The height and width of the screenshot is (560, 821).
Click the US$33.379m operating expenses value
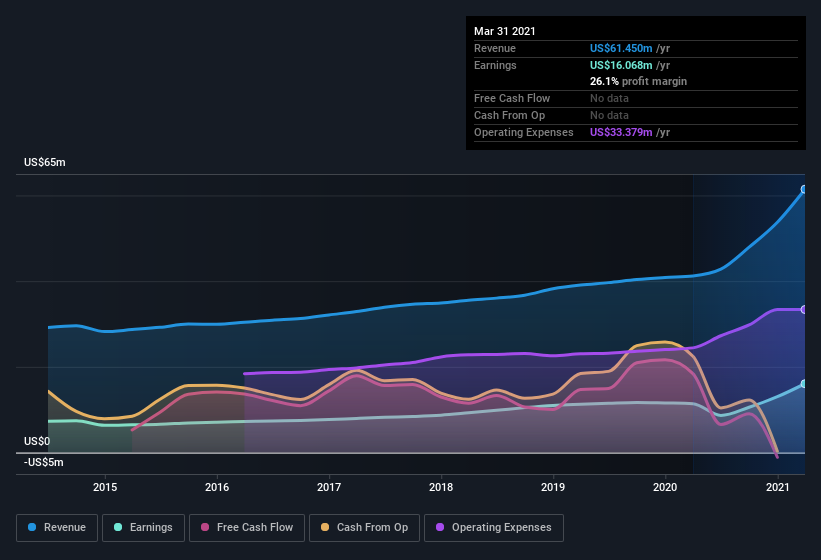pos(621,132)
